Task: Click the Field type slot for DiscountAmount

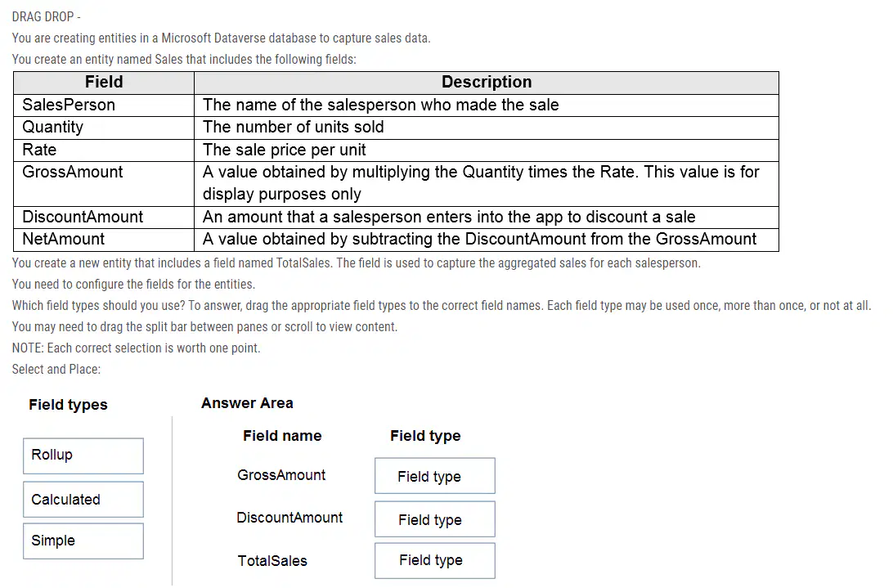Action: pos(435,519)
